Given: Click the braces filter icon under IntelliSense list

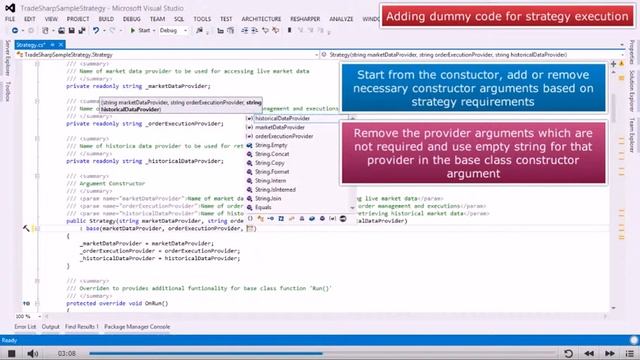Looking at the screenshot, I should click(250, 219).
